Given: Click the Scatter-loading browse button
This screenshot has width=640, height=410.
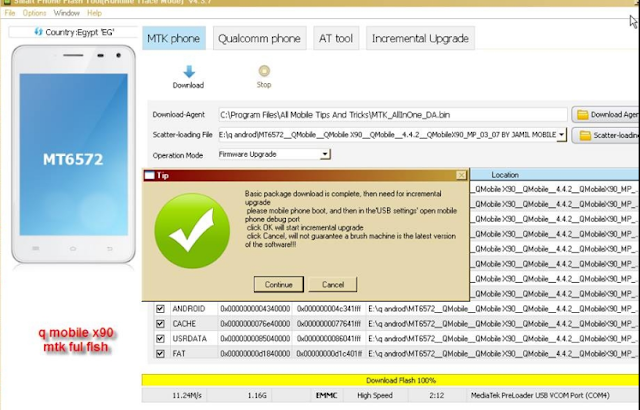Looking at the screenshot, I should pyautogui.click(x=606, y=135).
